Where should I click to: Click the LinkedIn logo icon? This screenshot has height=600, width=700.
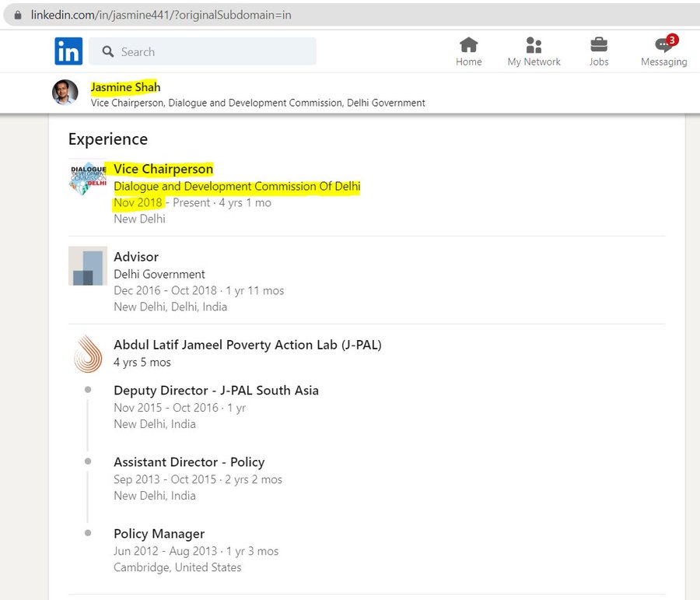68,51
